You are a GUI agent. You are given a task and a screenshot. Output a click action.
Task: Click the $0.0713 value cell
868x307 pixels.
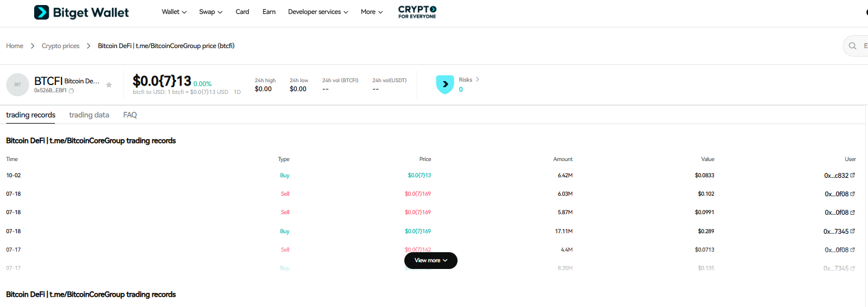[704, 249]
